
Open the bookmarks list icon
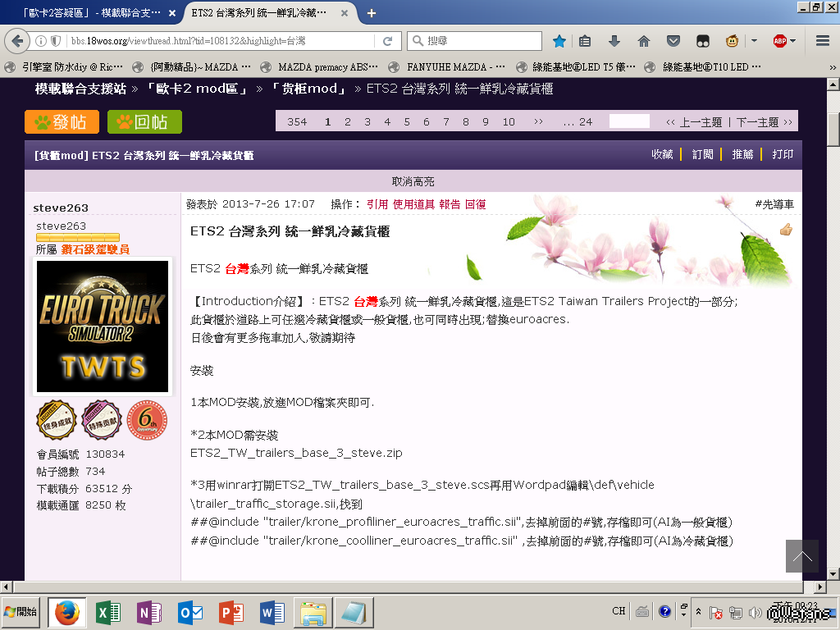[x=585, y=41]
